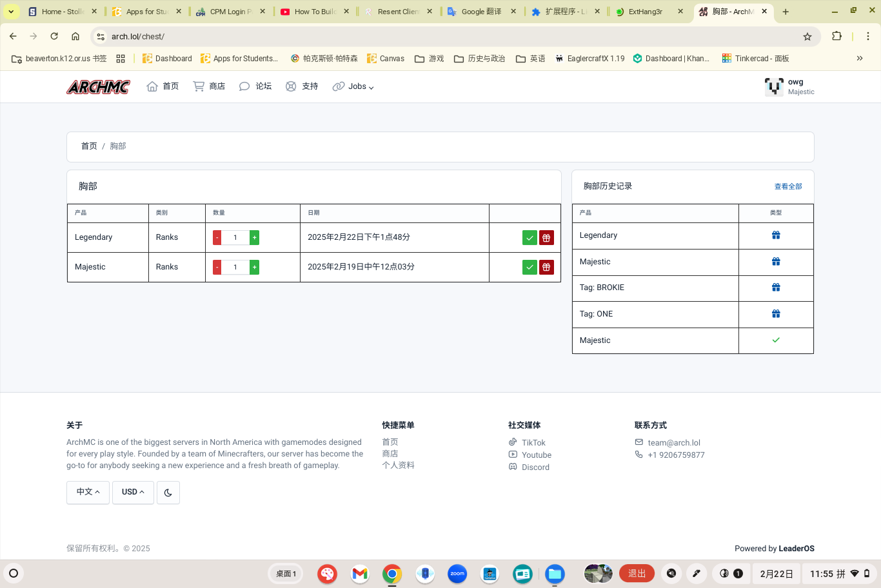Open 支持 in the navbar

coord(302,86)
